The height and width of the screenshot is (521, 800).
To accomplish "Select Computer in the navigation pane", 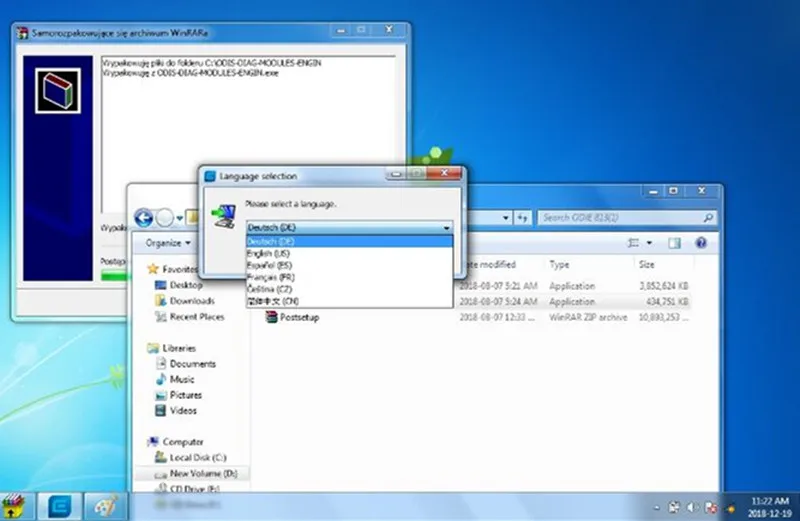I will coord(175,442).
